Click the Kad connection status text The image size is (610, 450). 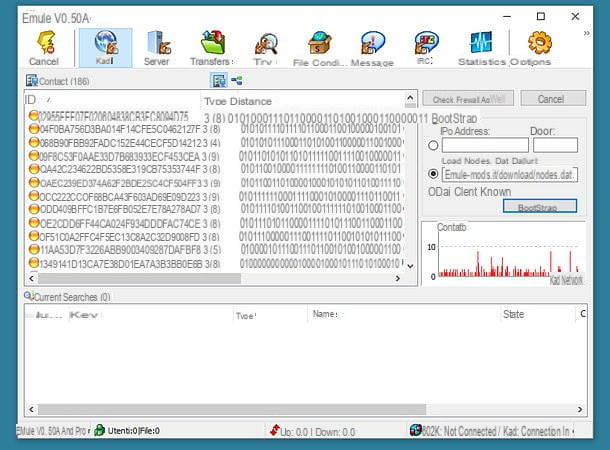pos(498,431)
